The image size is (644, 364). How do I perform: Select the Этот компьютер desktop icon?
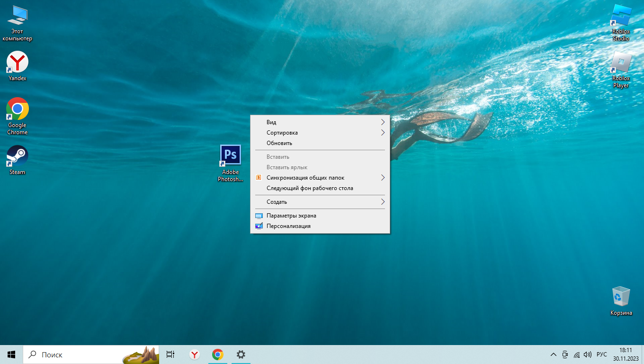(x=18, y=16)
